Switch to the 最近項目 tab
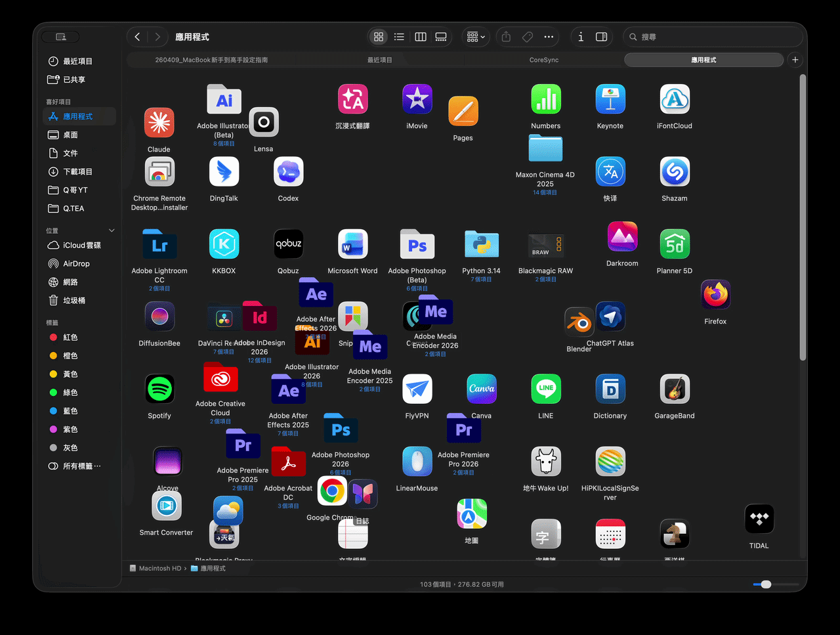Viewport: 840px width, 635px height. click(379, 60)
